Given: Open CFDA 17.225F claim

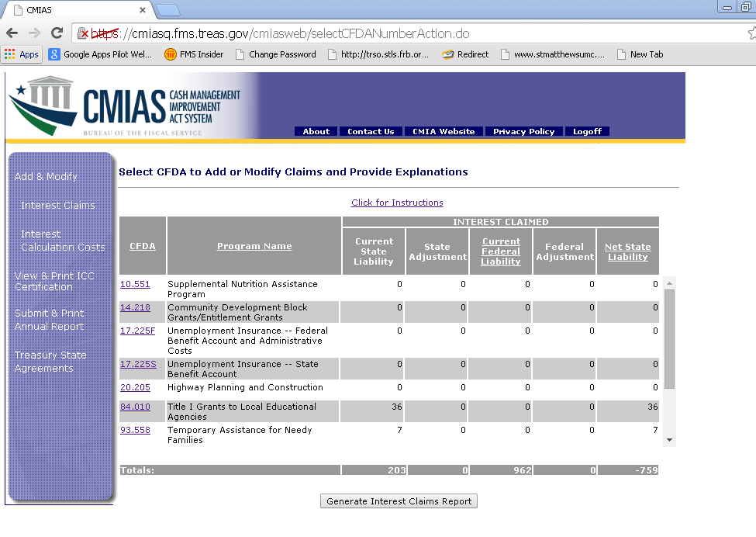Looking at the screenshot, I should point(137,331).
